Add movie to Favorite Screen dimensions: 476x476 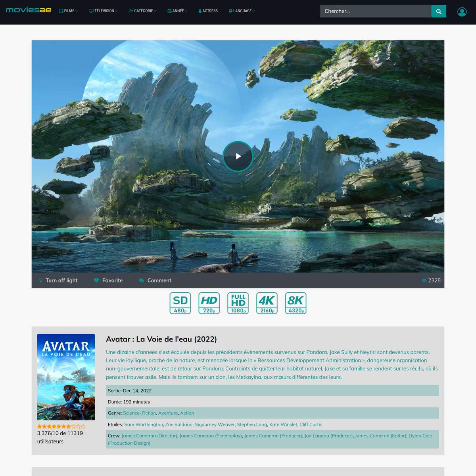108,280
